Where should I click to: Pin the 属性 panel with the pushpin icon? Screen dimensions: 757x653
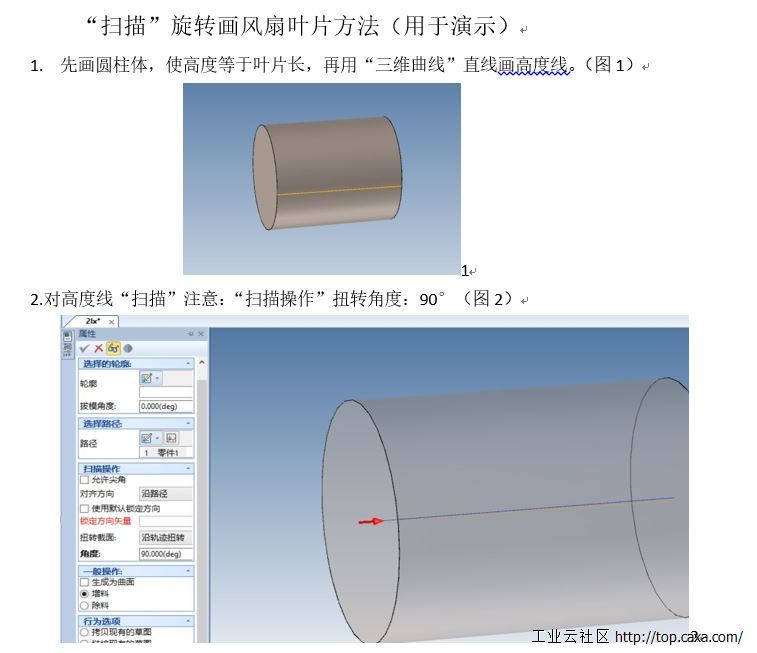coord(191,333)
